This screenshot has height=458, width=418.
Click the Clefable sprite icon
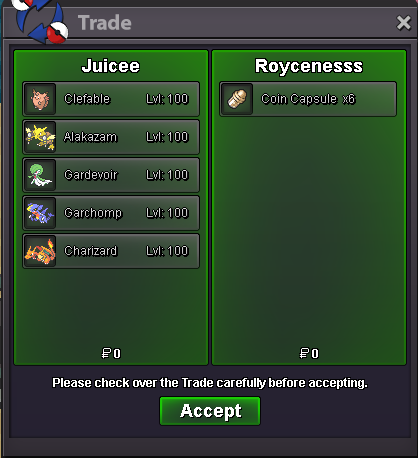[40, 99]
